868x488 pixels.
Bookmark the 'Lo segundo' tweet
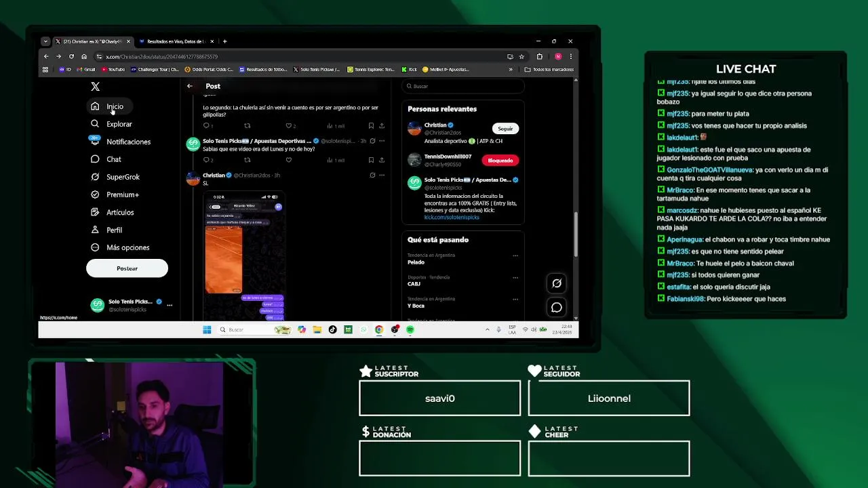(371, 125)
